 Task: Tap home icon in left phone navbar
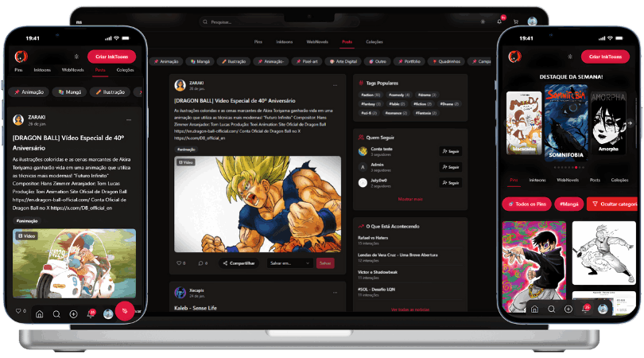[40, 314]
